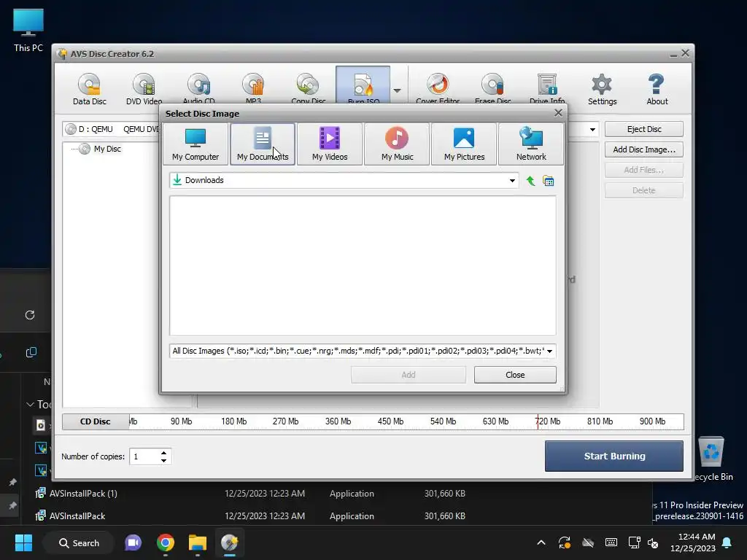The height and width of the screenshot is (560, 747).
Task: Click the CD Disc type selector
Action: [x=96, y=421]
